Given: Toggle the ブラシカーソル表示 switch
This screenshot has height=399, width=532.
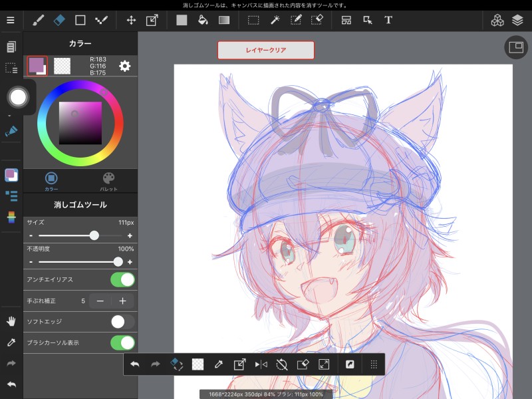Looking at the screenshot, I should 122,342.
